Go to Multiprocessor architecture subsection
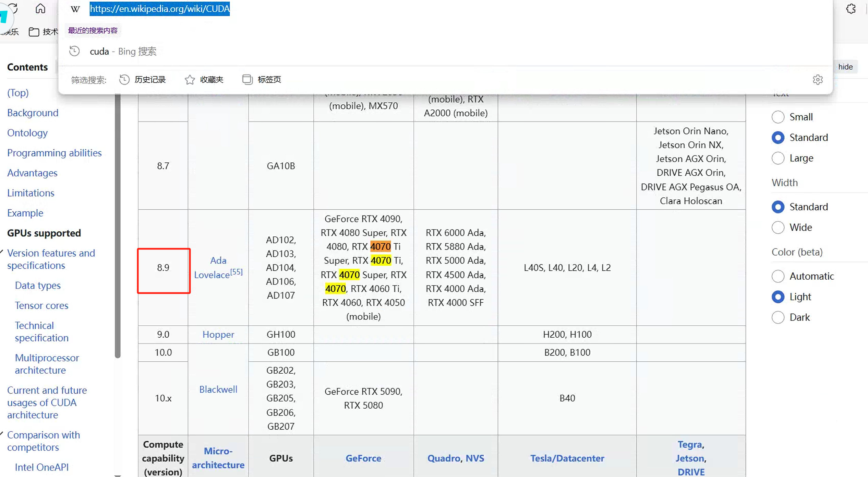868x477 pixels. click(x=47, y=364)
